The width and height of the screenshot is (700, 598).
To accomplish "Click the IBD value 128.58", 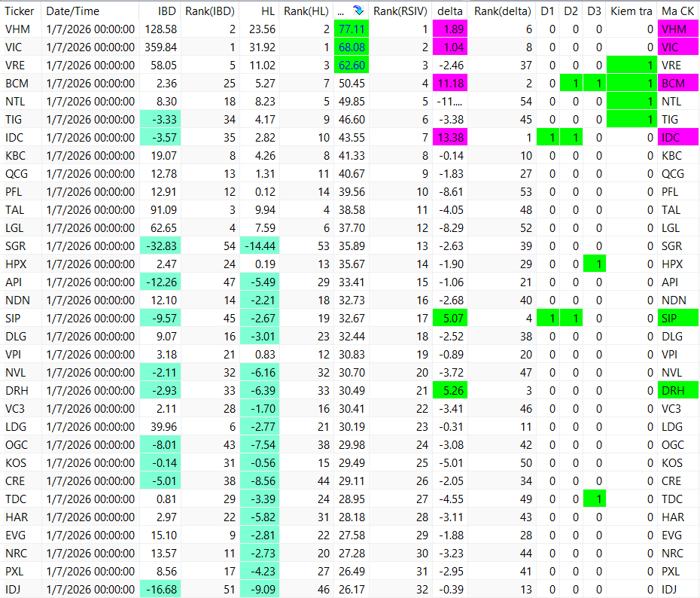I will (x=161, y=29).
